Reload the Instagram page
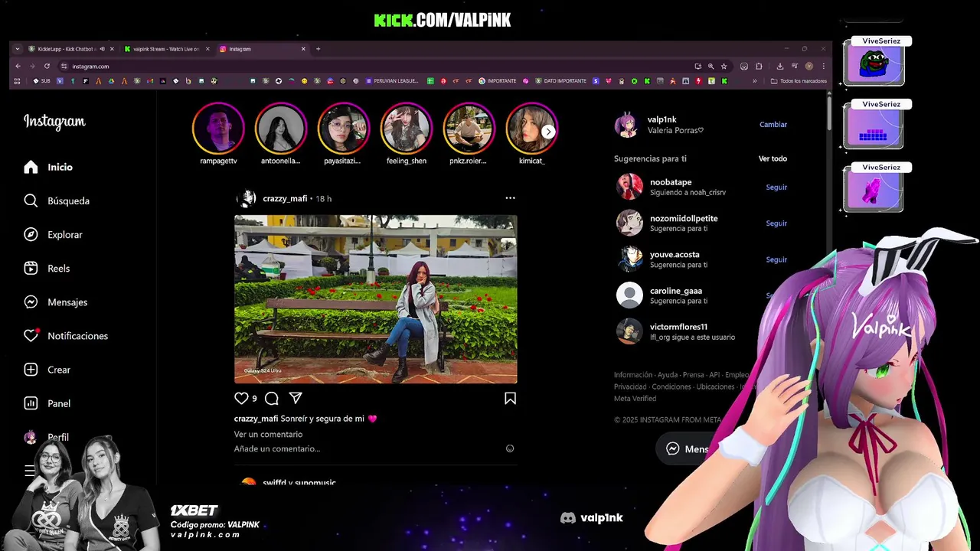The image size is (980, 551). point(47,66)
